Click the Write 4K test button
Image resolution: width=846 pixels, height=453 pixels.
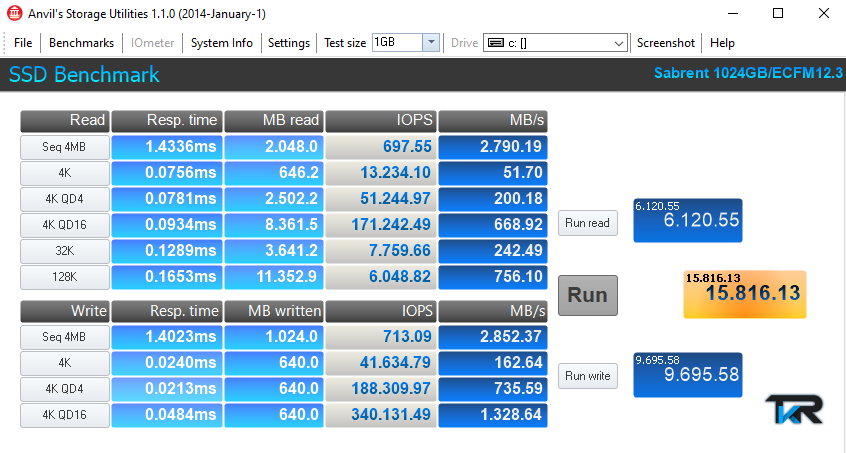click(65, 363)
